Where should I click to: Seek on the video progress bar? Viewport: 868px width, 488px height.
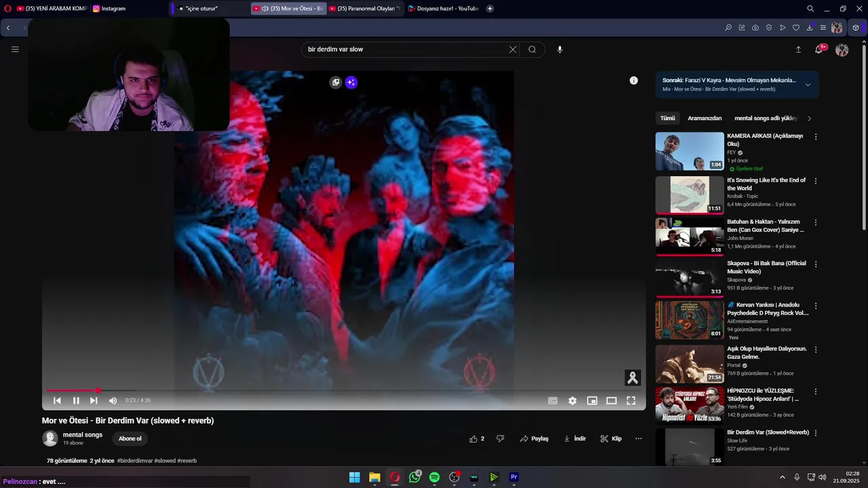344,390
